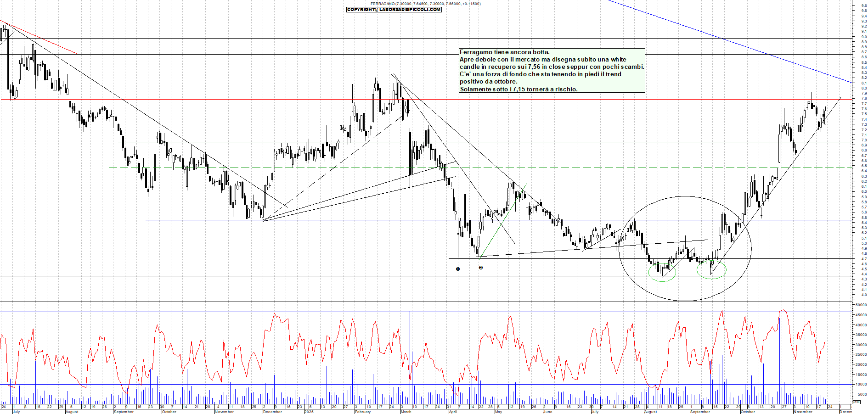Expand the November label on the date axis

(804, 412)
